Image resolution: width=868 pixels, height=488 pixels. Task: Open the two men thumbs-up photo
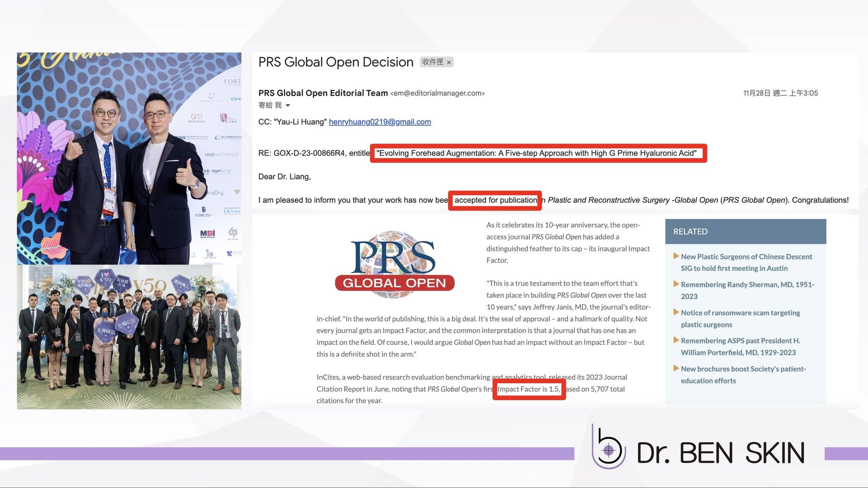click(x=129, y=158)
